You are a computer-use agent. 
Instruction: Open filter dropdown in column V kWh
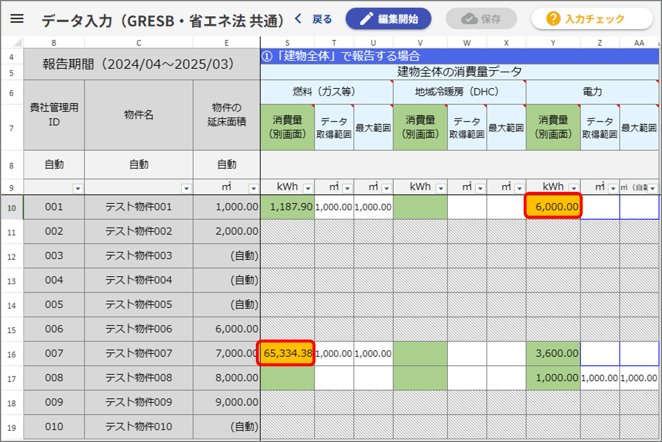tap(441, 188)
